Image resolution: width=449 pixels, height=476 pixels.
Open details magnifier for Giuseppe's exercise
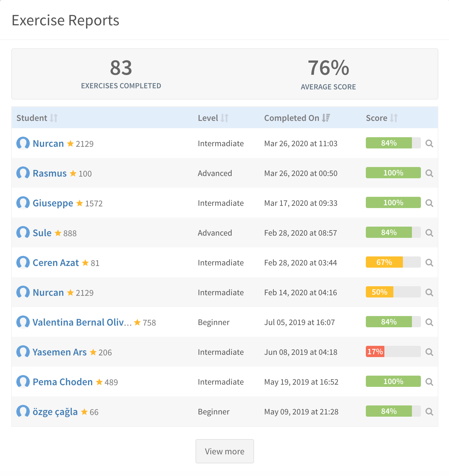coord(429,203)
